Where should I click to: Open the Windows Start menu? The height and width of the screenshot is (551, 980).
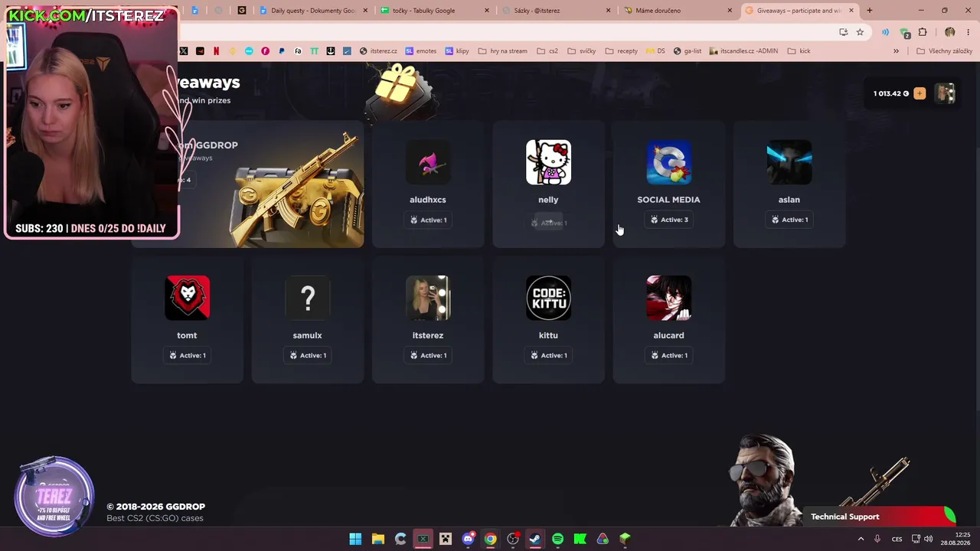(x=355, y=539)
